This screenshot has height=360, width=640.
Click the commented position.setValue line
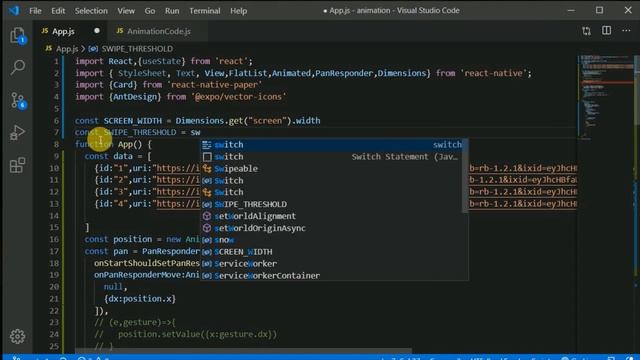(186, 334)
